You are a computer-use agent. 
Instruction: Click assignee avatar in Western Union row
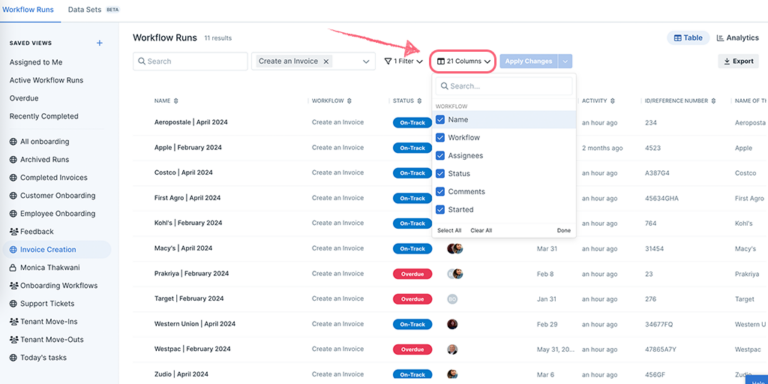tap(452, 324)
